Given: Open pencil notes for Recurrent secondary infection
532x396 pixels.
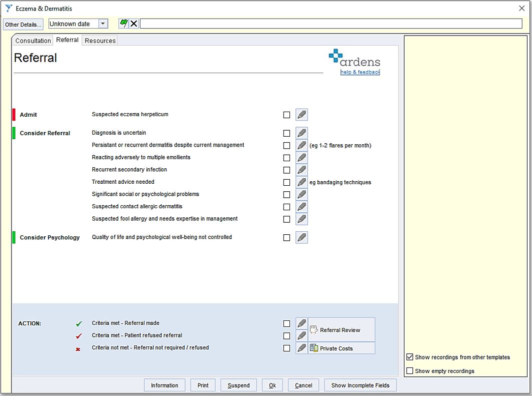Looking at the screenshot, I should tap(301, 170).
